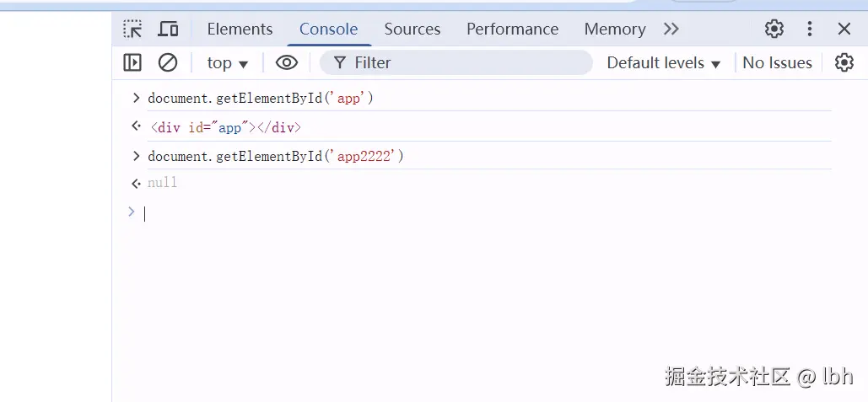The image size is (868, 402).
Task: Open the Memory tab
Action: click(614, 29)
